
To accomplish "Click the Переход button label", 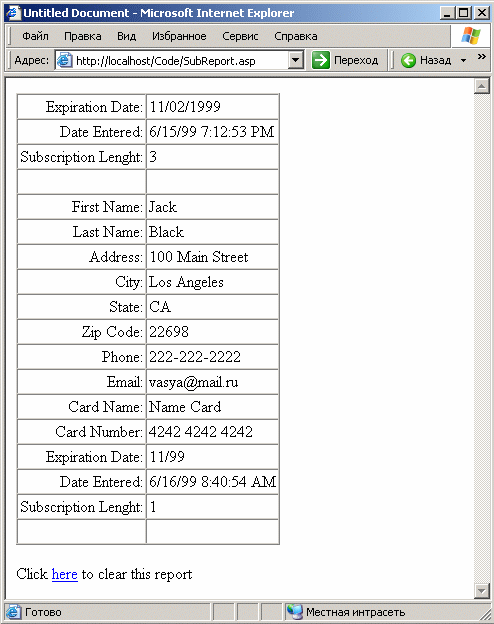I will pyautogui.click(x=356, y=60).
